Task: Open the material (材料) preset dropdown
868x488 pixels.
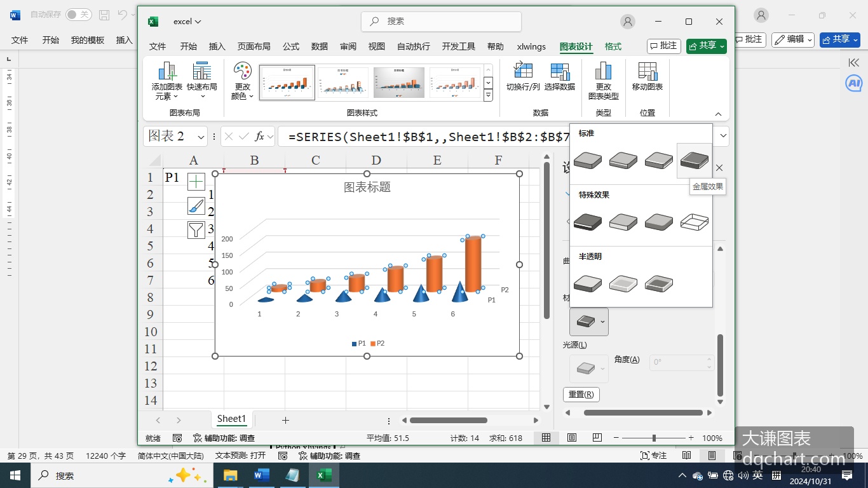Action: coord(589,322)
